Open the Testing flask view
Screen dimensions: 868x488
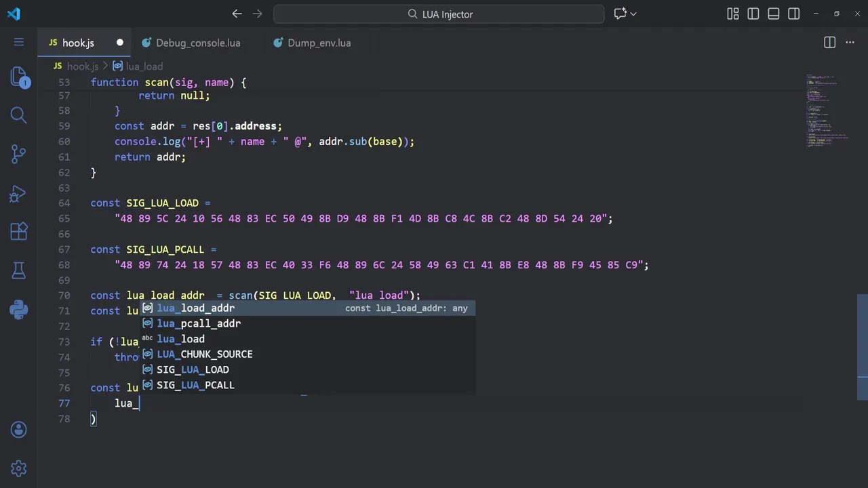[x=19, y=271]
